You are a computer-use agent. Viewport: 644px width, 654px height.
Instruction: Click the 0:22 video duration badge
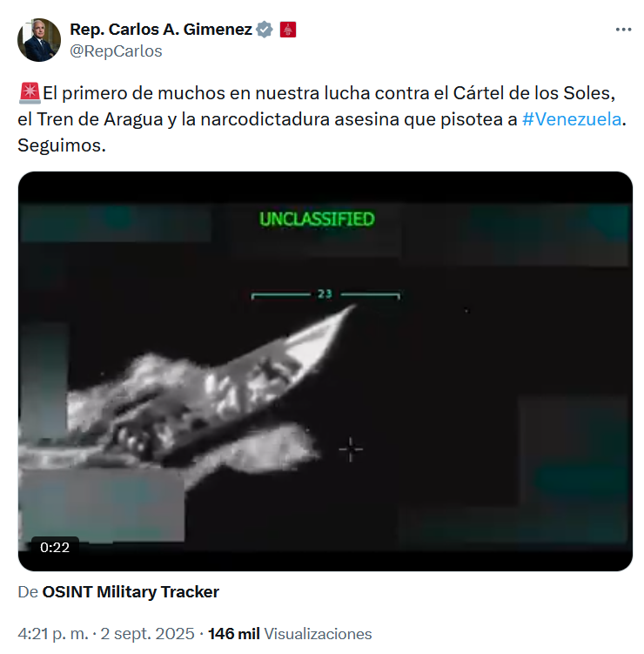pyautogui.click(x=55, y=547)
